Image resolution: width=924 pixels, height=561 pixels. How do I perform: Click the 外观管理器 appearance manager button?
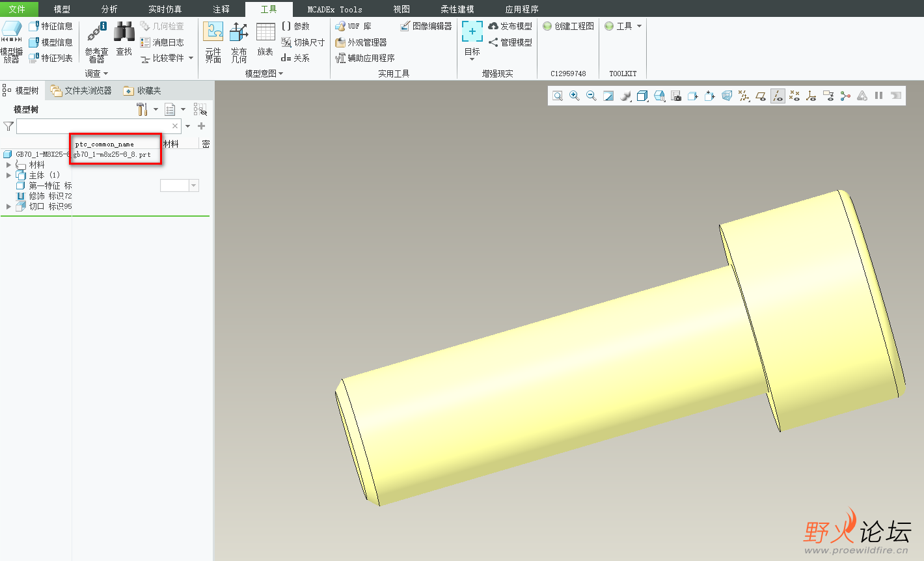[x=361, y=42]
